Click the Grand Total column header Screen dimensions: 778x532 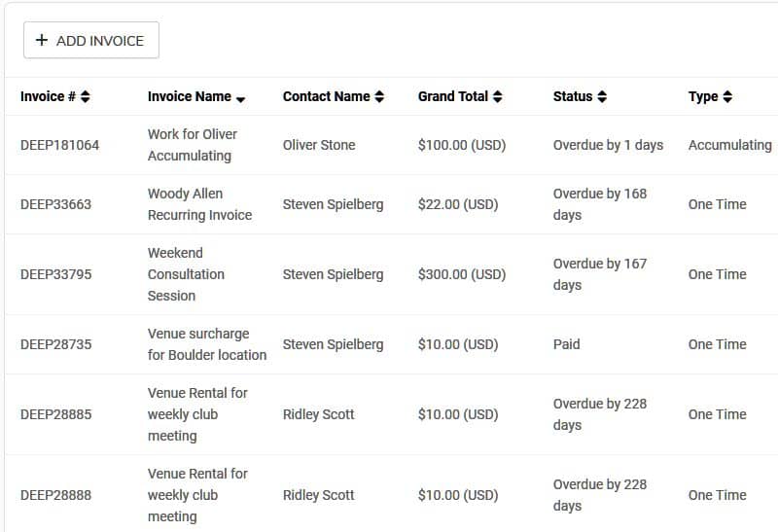453,97
